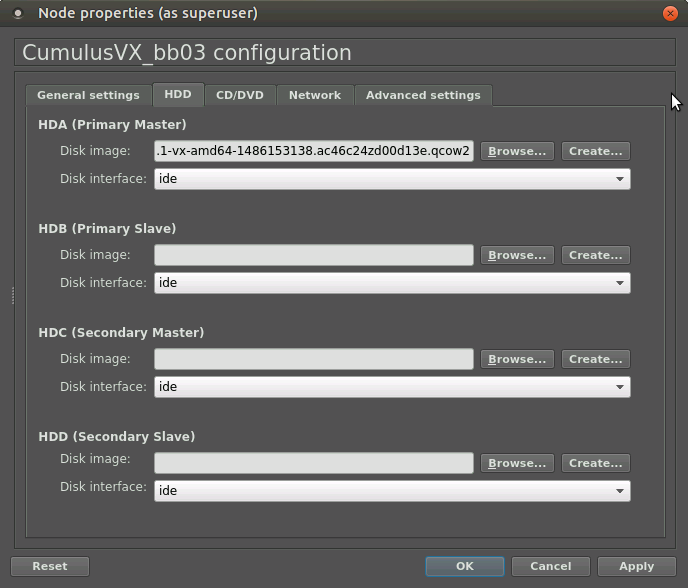Image resolution: width=688 pixels, height=588 pixels.
Task: Click the HDB disk image field
Action: click(314, 255)
